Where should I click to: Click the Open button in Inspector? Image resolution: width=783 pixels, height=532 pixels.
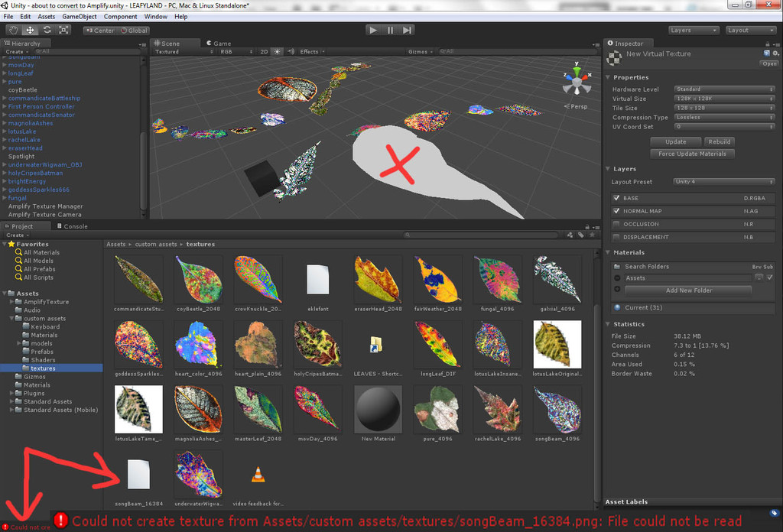point(769,63)
